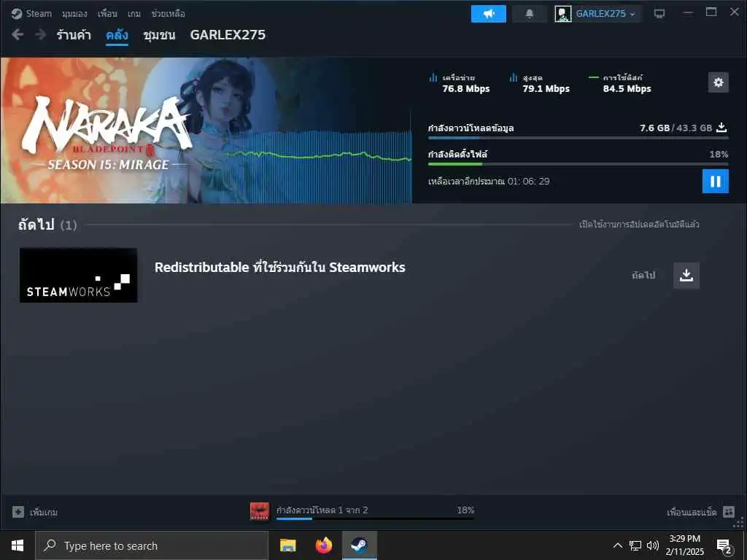Go back with the left arrow

tap(18, 34)
